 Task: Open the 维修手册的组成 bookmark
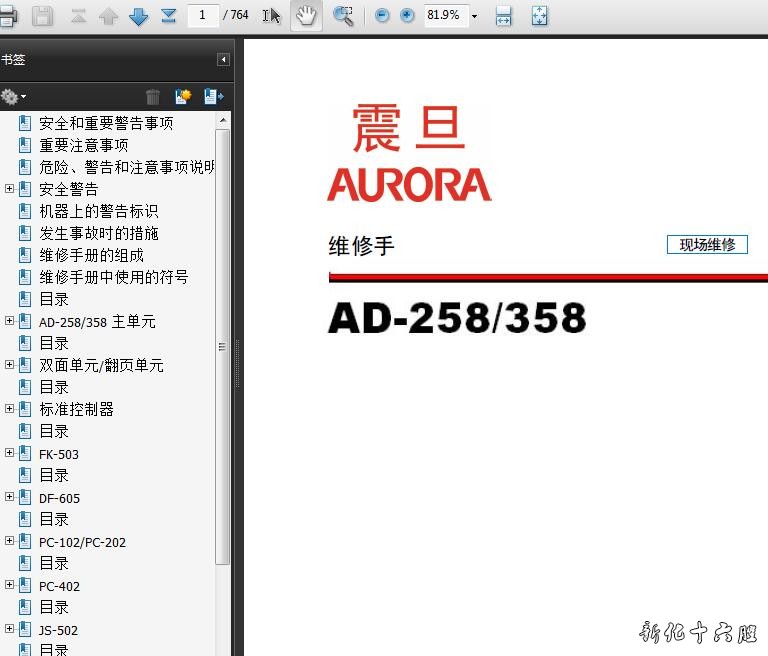tap(91, 255)
